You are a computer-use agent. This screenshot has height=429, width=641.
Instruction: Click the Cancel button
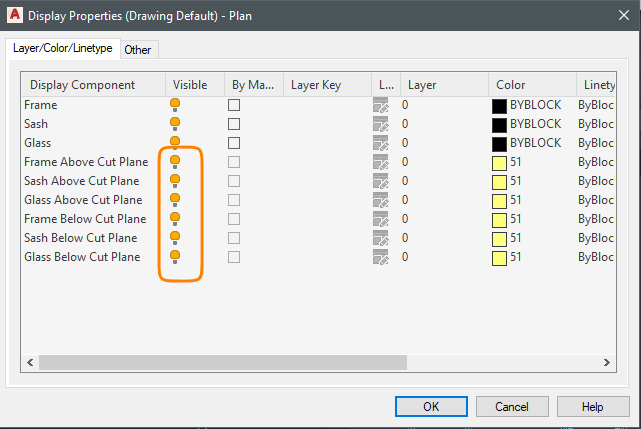click(x=512, y=407)
